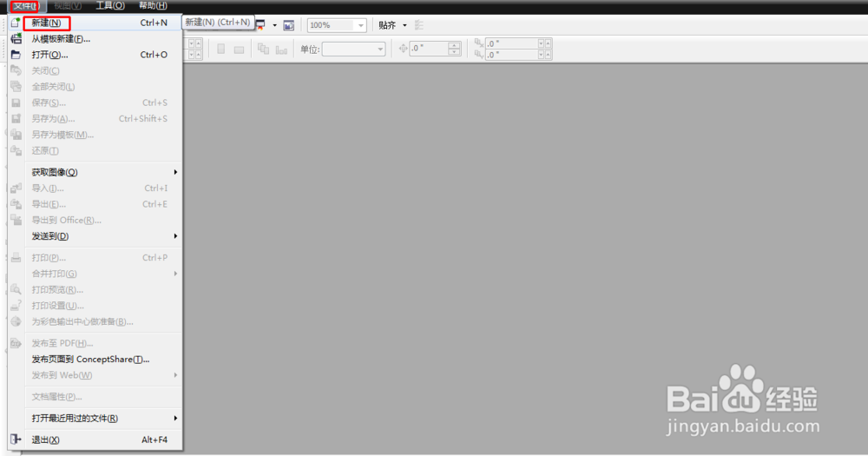Image resolution: width=868 pixels, height=456 pixels.
Task: Click the nudge offset icon
Action: pyautogui.click(x=403, y=49)
